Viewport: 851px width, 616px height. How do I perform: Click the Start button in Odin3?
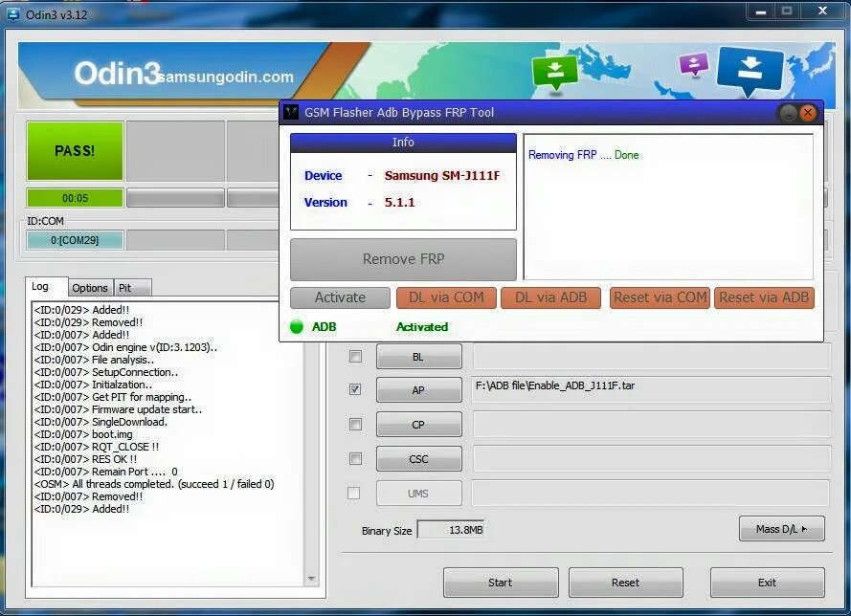[x=501, y=583]
